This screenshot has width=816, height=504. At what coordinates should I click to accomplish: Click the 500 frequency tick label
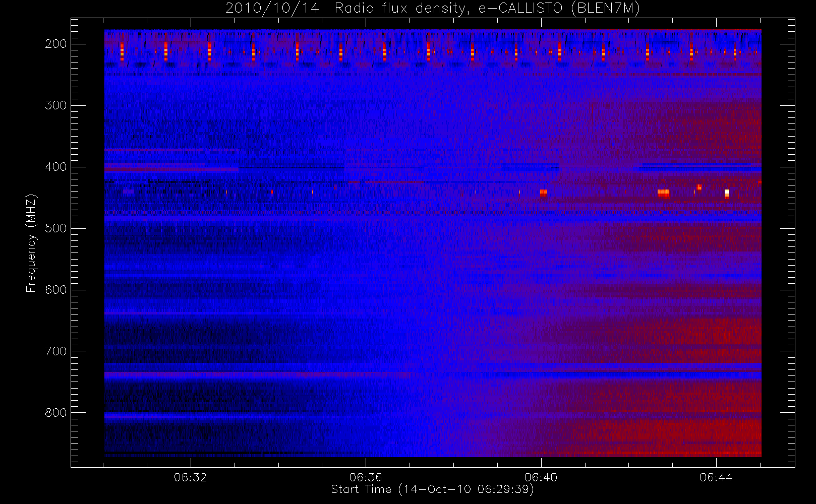pos(56,228)
